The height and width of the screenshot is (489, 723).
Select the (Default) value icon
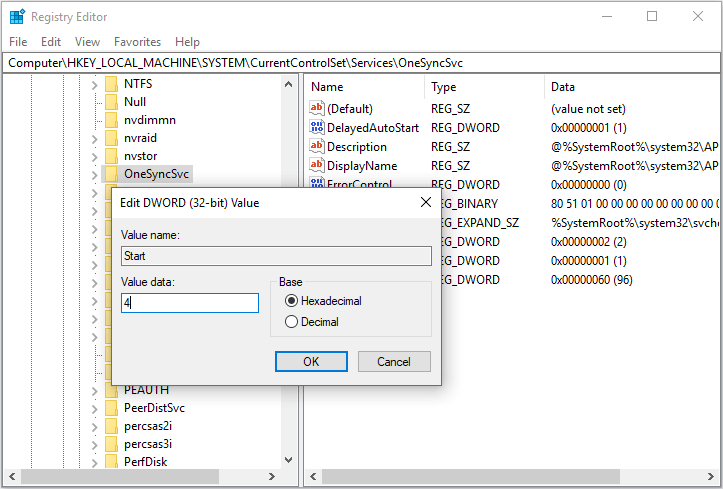tap(318, 109)
